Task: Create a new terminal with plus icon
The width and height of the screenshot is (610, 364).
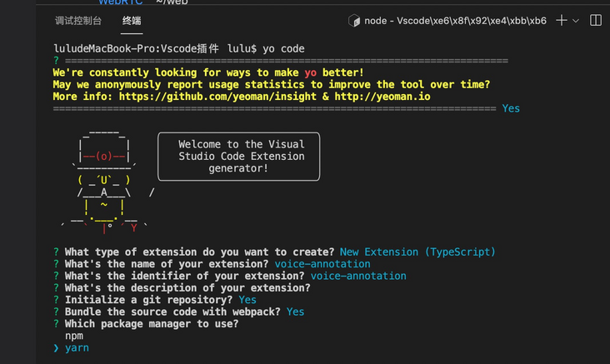Action: click(562, 20)
